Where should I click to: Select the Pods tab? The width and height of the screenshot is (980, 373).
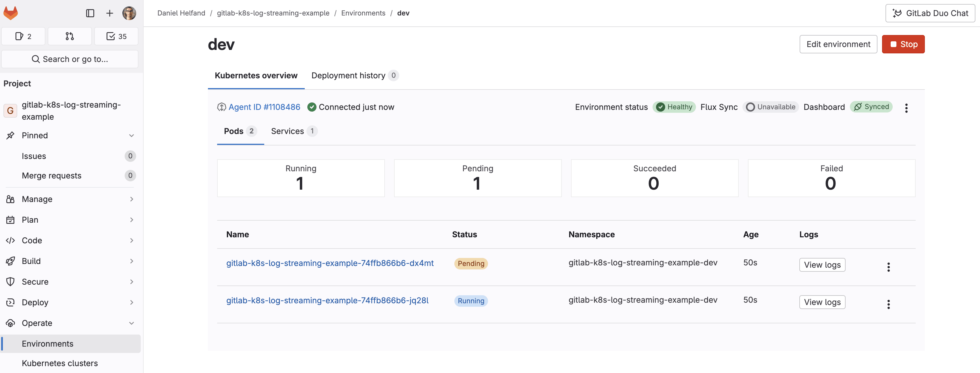click(x=240, y=131)
